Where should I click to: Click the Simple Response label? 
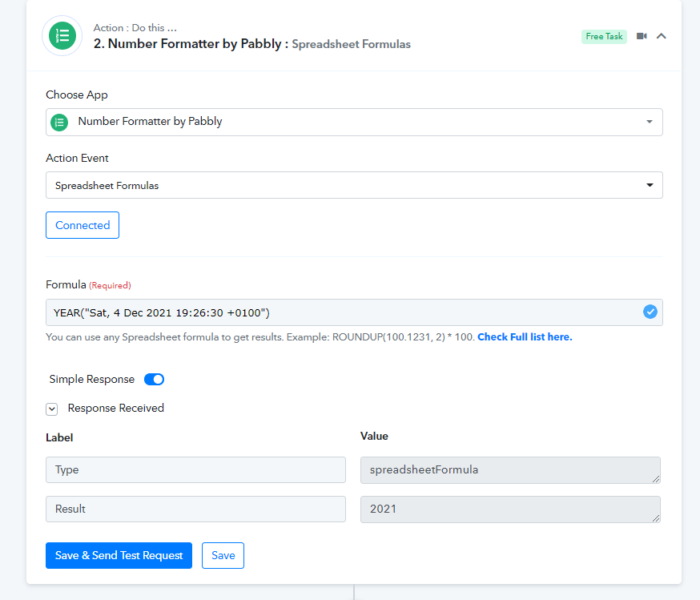click(91, 380)
